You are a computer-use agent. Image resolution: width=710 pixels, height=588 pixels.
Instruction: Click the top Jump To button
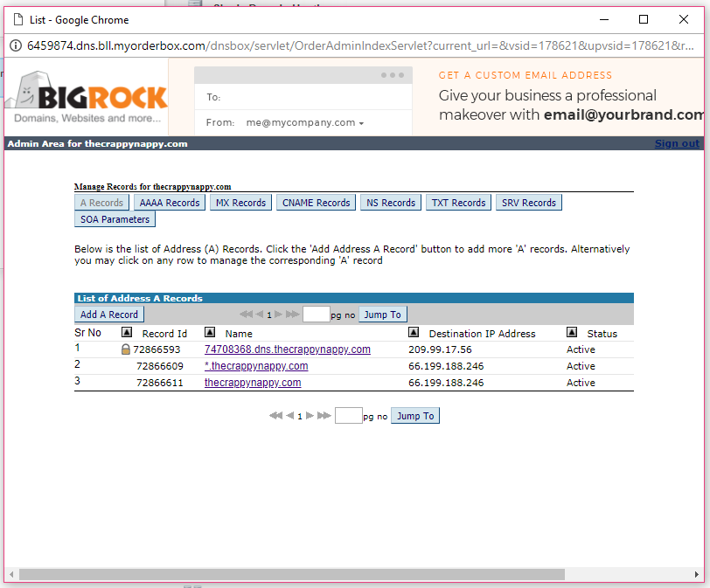pyautogui.click(x=383, y=315)
